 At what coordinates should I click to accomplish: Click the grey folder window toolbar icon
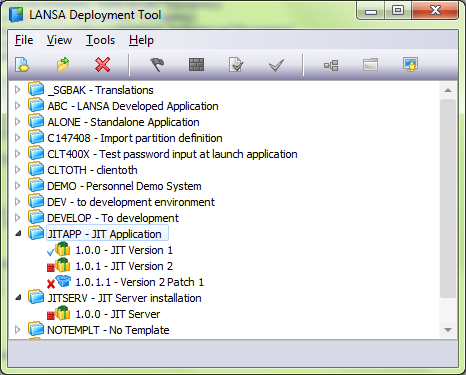[x=370, y=65]
